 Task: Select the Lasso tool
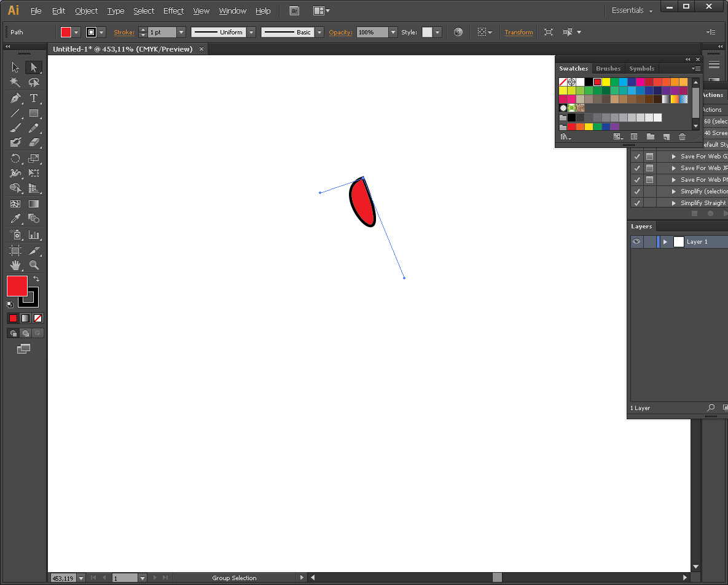pos(33,83)
